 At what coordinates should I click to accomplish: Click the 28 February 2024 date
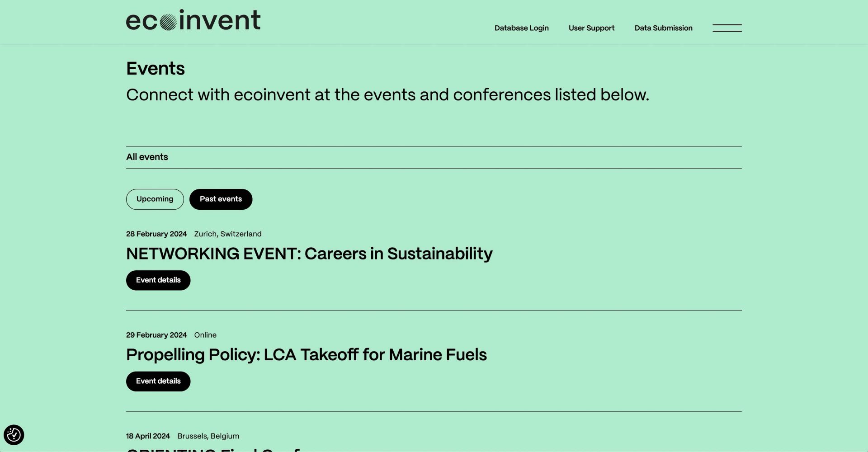coord(156,234)
